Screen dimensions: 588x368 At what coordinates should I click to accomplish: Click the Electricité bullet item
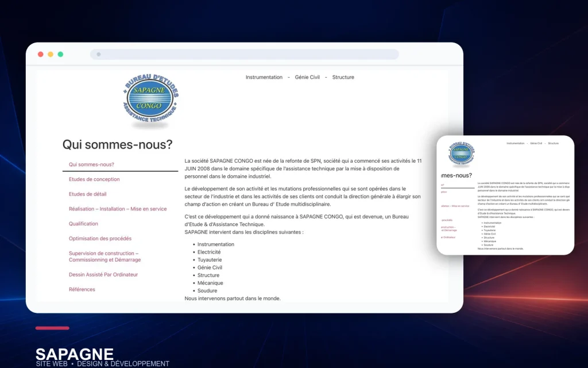click(x=209, y=252)
